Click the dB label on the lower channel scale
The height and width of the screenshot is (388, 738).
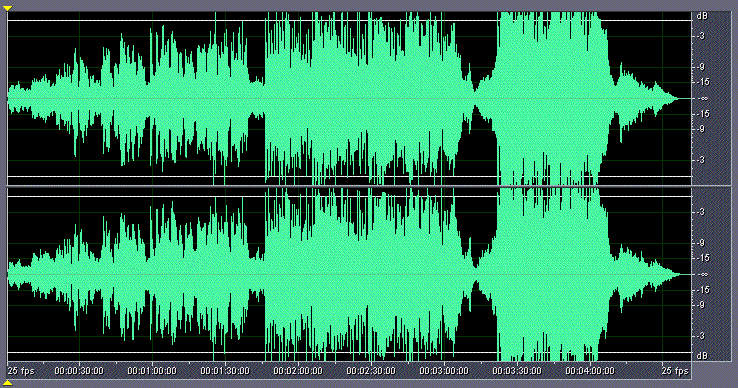(702, 356)
